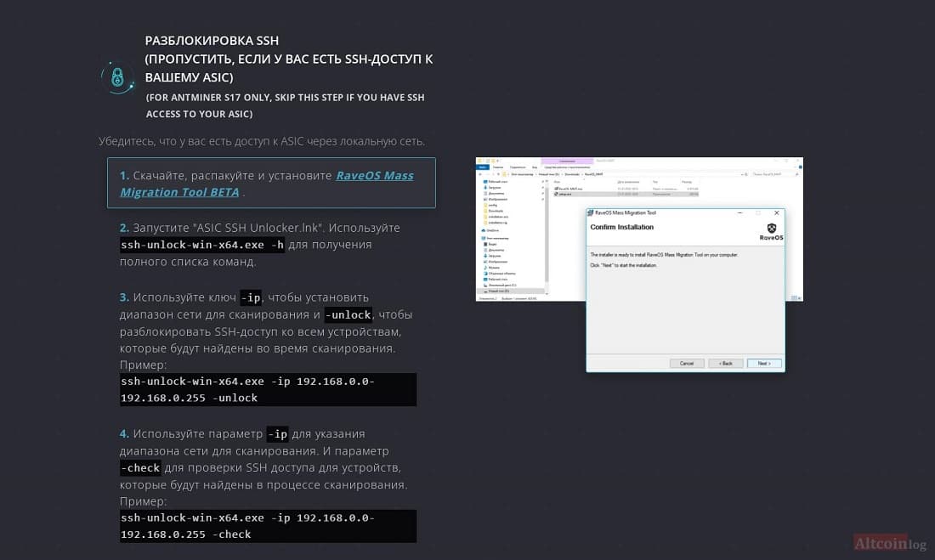This screenshot has width=935, height=560.
Task: Click the "-ip" parameter code in step 4
Action: pyautogui.click(x=277, y=434)
